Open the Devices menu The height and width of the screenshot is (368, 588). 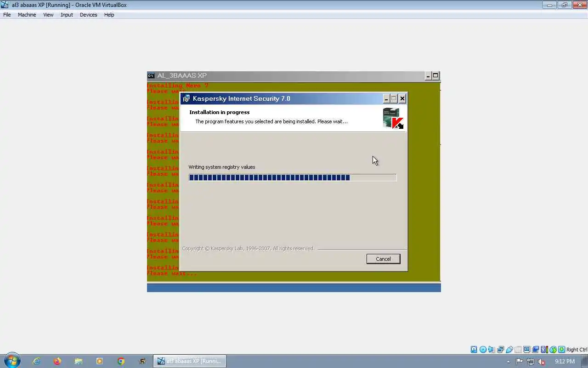(88, 15)
